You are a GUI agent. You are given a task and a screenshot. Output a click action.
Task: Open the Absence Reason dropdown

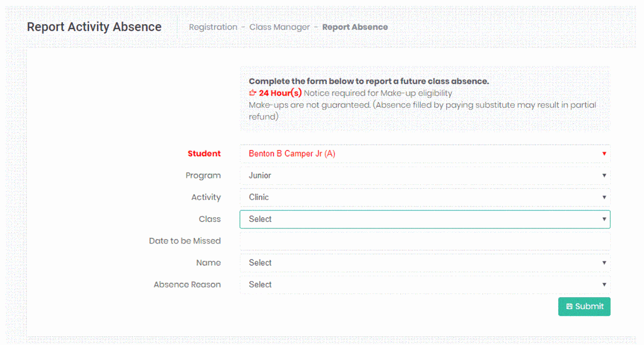tap(425, 285)
